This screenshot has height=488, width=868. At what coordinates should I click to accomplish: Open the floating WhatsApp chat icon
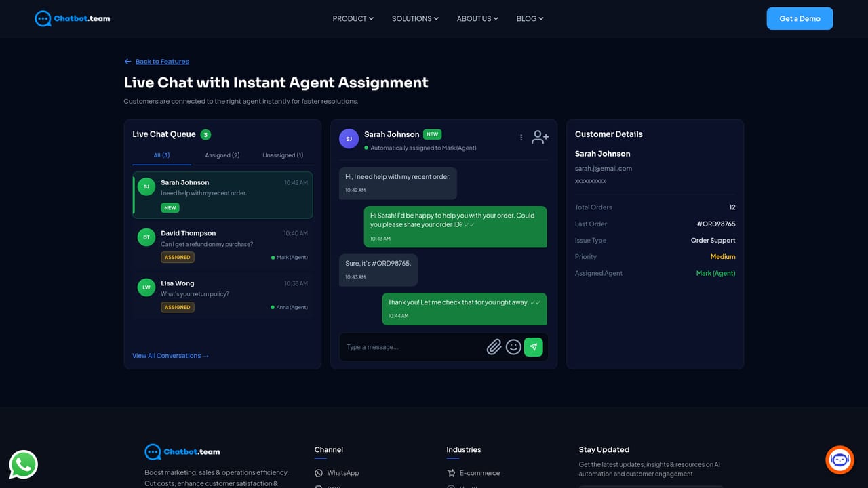[x=24, y=464]
